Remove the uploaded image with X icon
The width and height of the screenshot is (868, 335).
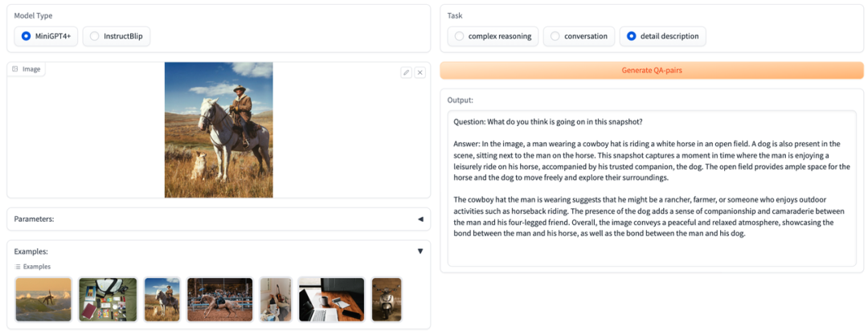tap(420, 72)
